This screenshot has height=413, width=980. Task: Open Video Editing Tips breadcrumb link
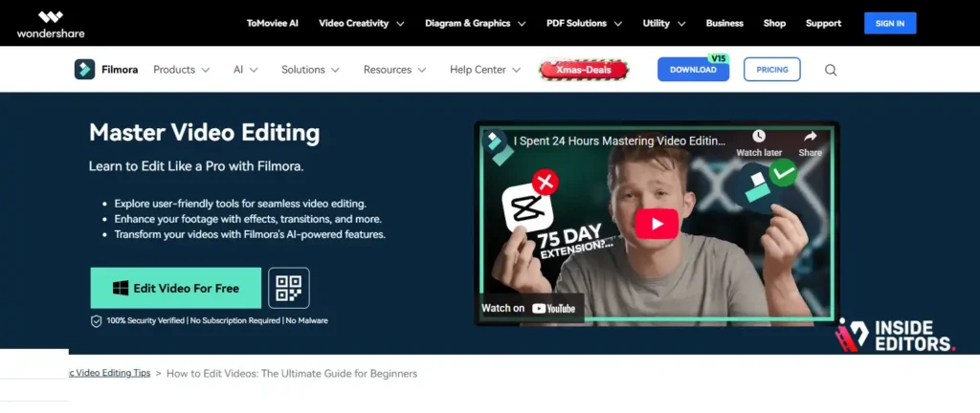tap(109, 373)
